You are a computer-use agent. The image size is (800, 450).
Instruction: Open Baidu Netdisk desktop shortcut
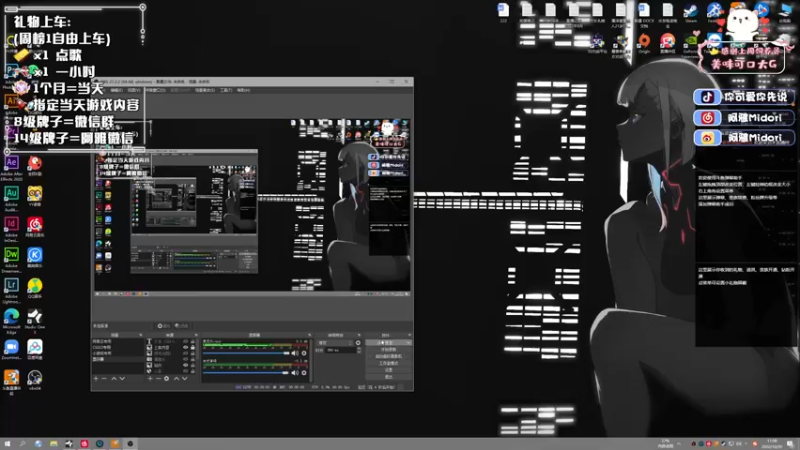point(35,347)
